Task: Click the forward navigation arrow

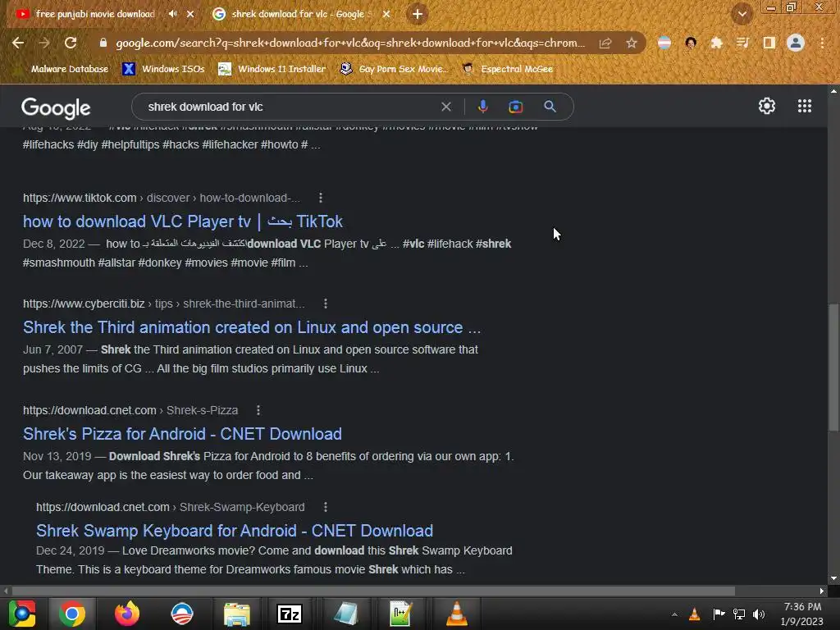Action: click(x=44, y=43)
